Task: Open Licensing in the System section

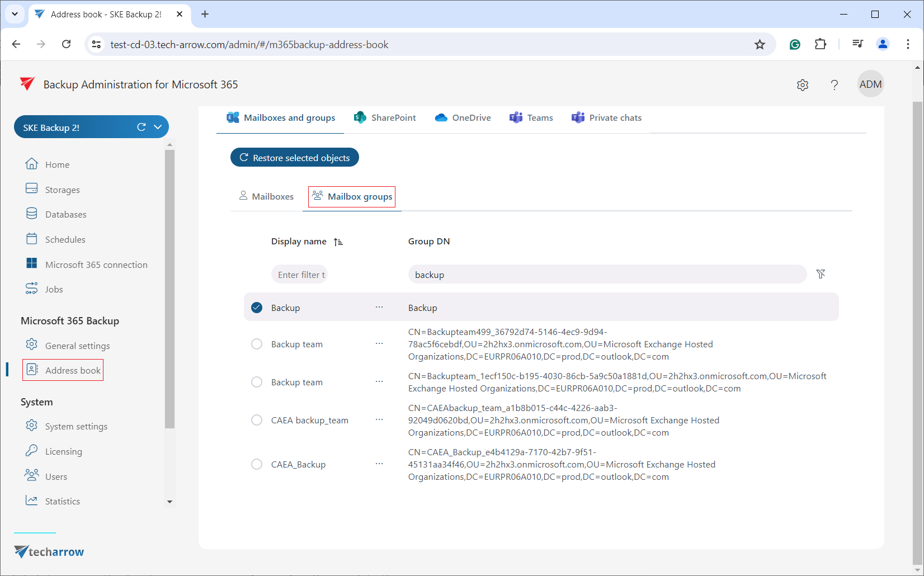Action: 63,451
